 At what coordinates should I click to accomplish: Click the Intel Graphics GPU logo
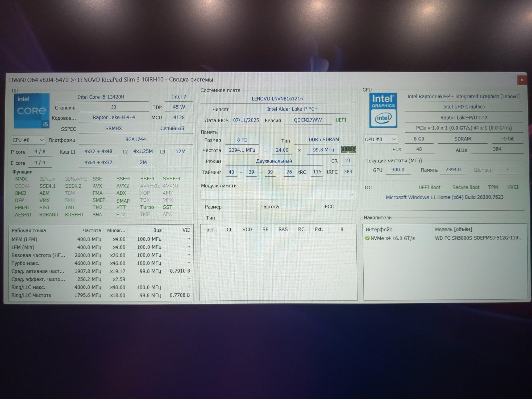coord(383,110)
